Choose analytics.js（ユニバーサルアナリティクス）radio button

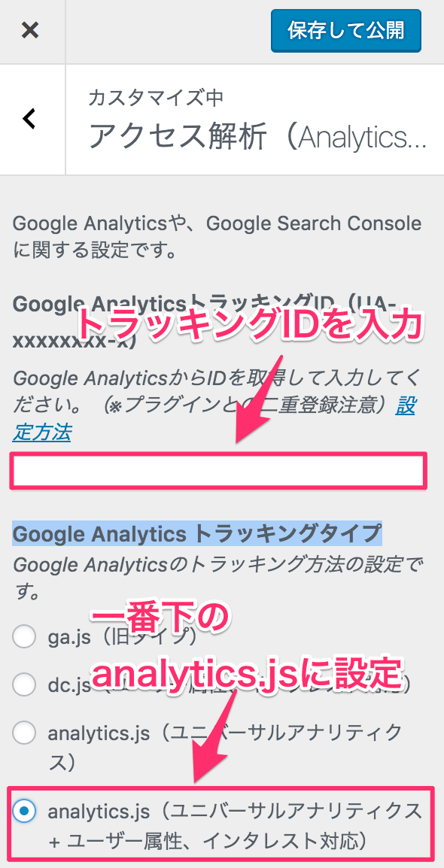tap(24, 733)
